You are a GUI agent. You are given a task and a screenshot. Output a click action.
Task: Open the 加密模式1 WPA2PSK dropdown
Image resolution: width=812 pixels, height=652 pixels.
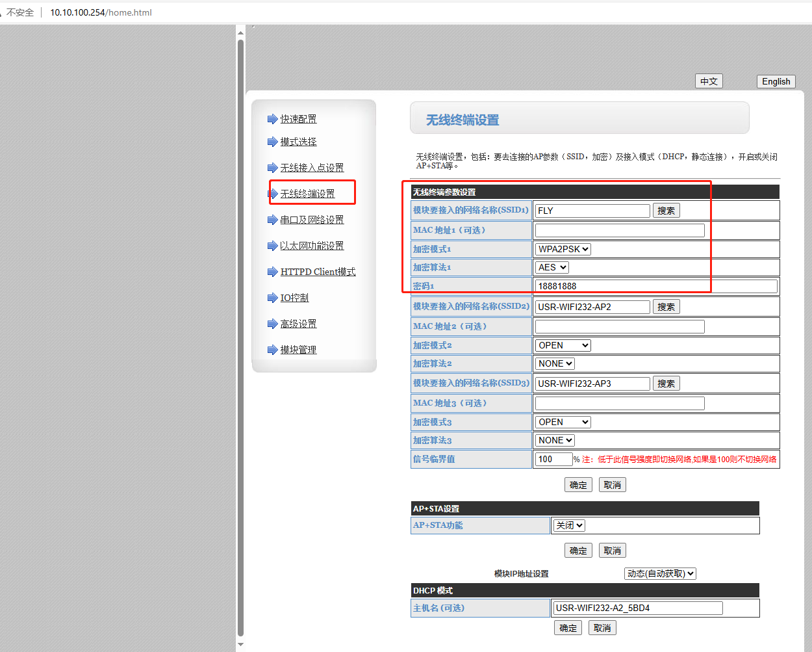click(x=563, y=249)
